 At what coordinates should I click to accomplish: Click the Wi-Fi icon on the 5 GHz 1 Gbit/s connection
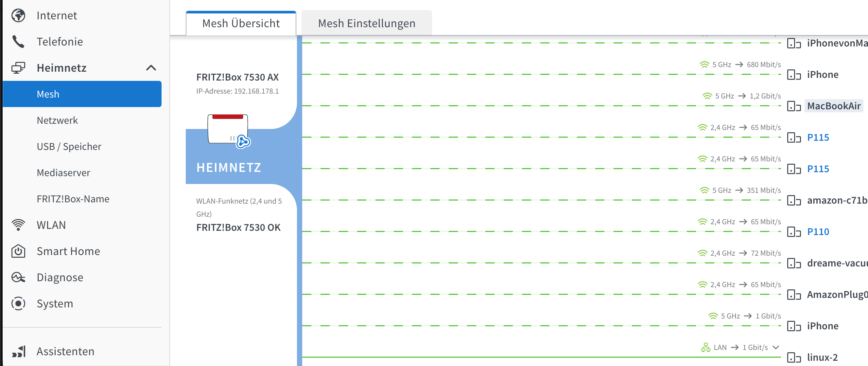[713, 316]
